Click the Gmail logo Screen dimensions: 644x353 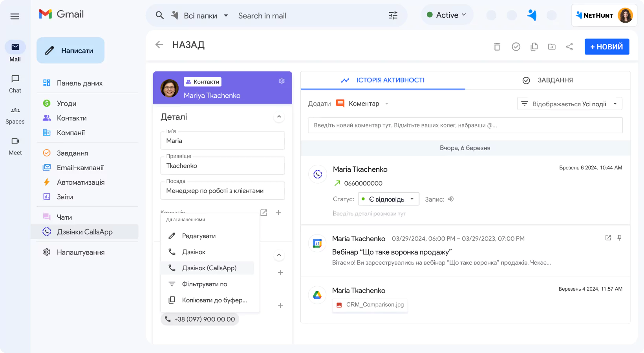point(61,14)
